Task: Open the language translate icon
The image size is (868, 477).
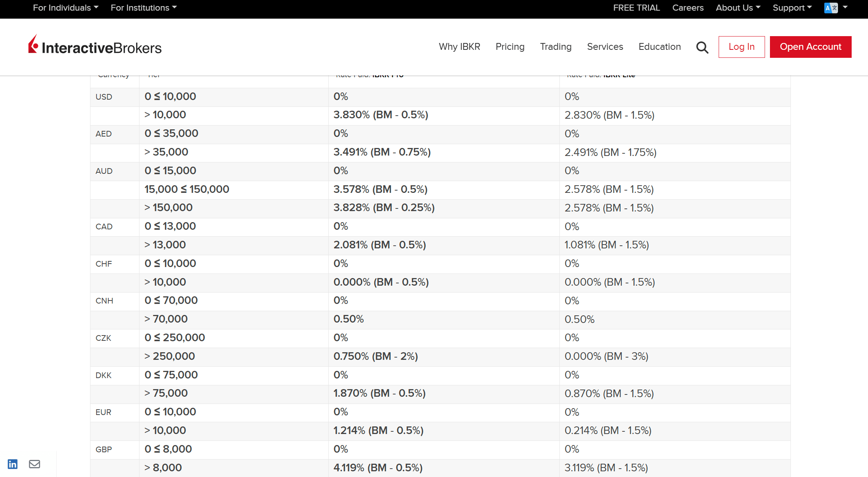Action: tap(831, 8)
